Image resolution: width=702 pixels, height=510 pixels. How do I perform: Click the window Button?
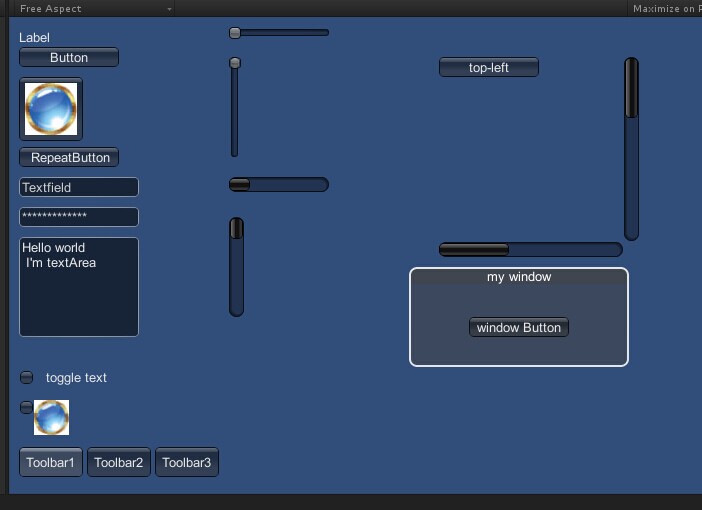click(519, 327)
